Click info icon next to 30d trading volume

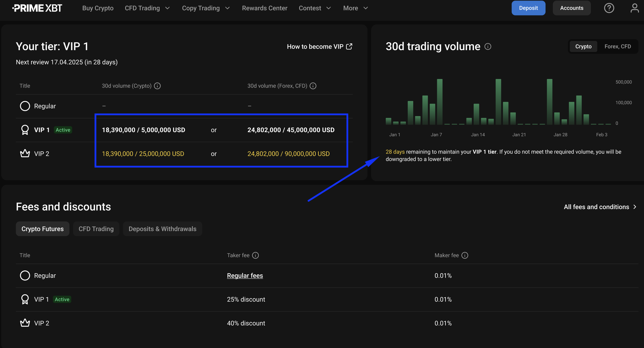click(488, 47)
